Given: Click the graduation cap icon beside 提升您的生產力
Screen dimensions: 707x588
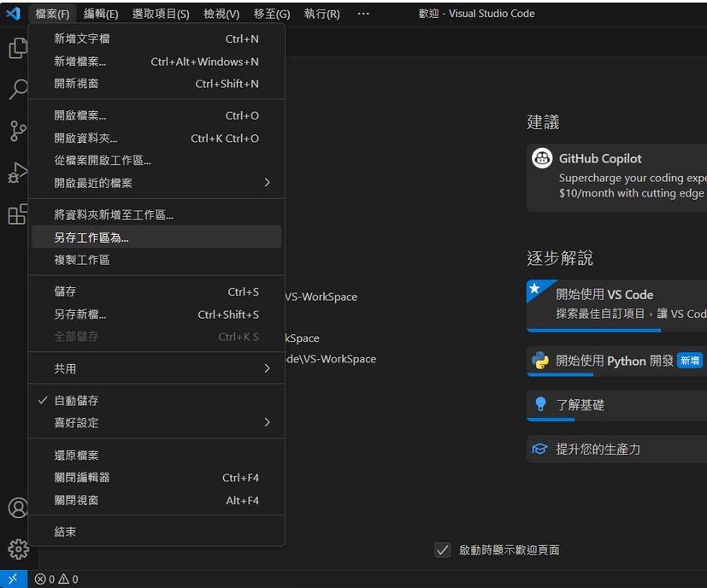Looking at the screenshot, I should click(x=539, y=449).
